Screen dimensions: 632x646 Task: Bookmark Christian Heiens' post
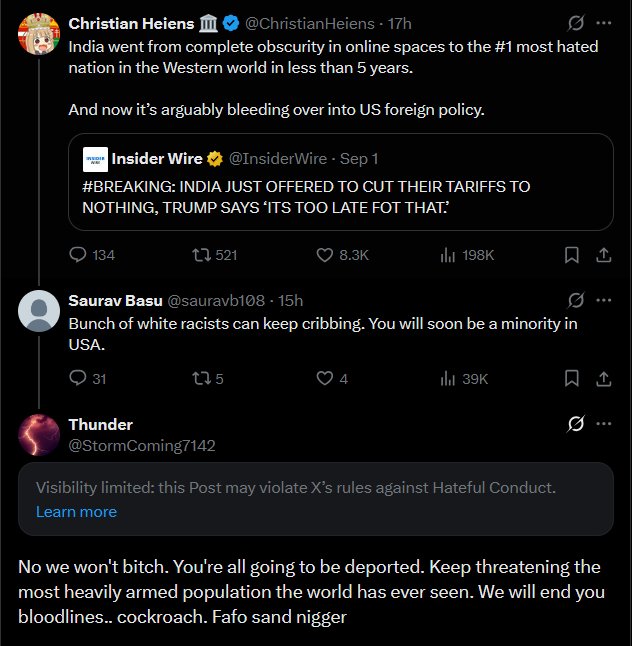572,255
